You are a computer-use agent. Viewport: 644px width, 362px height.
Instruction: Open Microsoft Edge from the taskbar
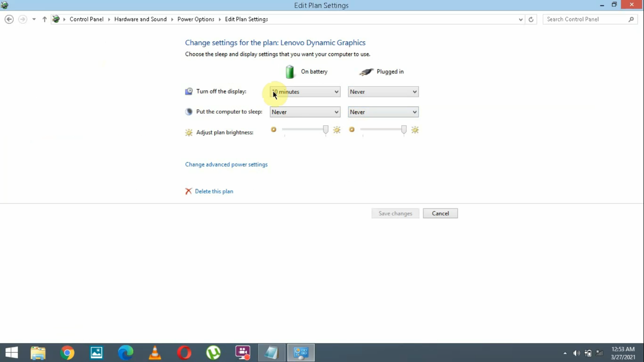pyautogui.click(x=125, y=352)
